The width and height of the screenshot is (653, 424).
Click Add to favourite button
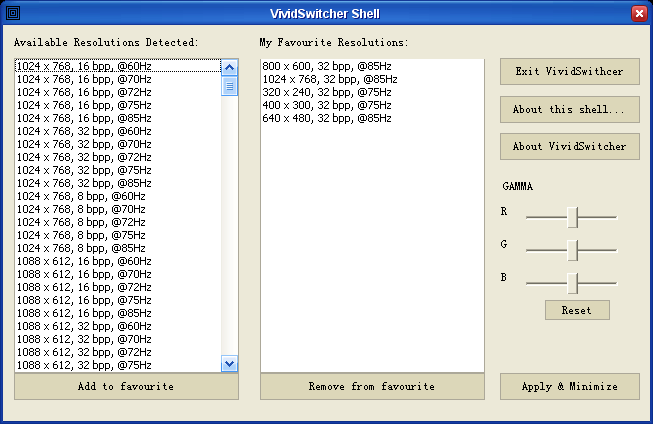[x=126, y=387]
